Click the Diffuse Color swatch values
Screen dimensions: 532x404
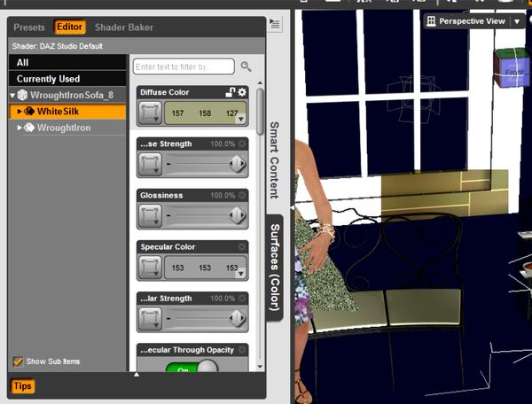pyautogui.click(x=205, y=113)
